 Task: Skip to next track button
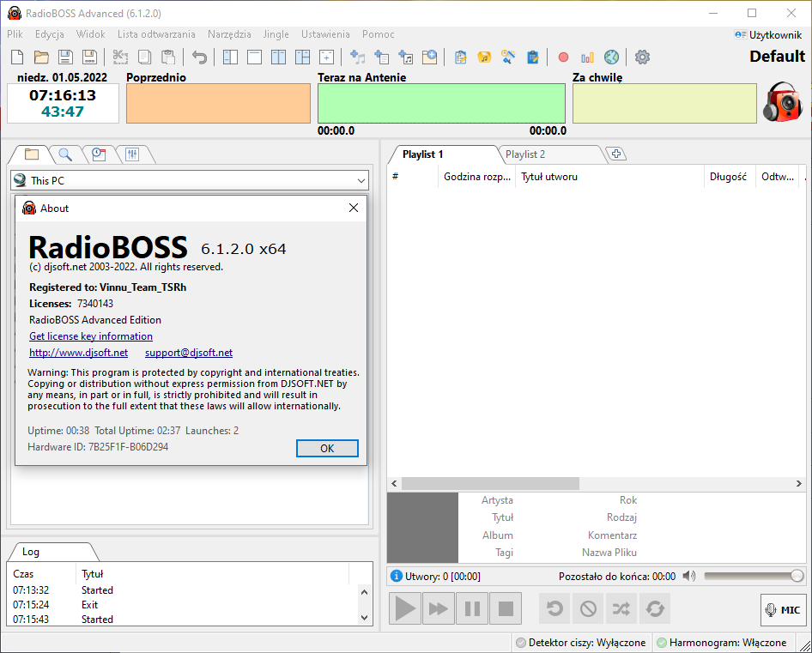point(439,608)
